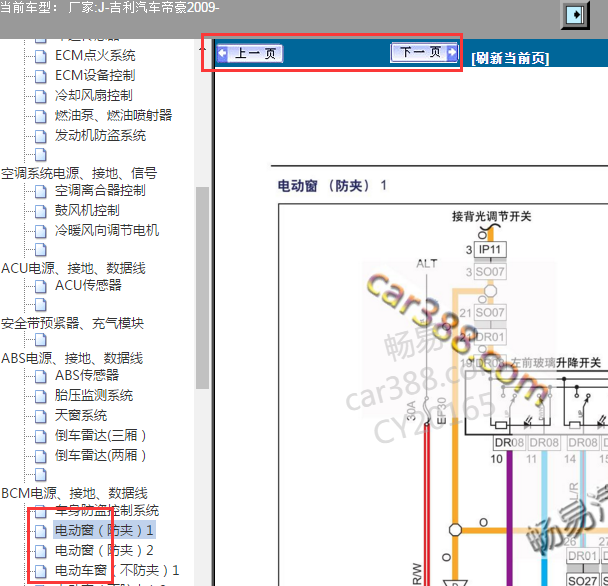Open 空调离合器控制 entry

point(100,190)
